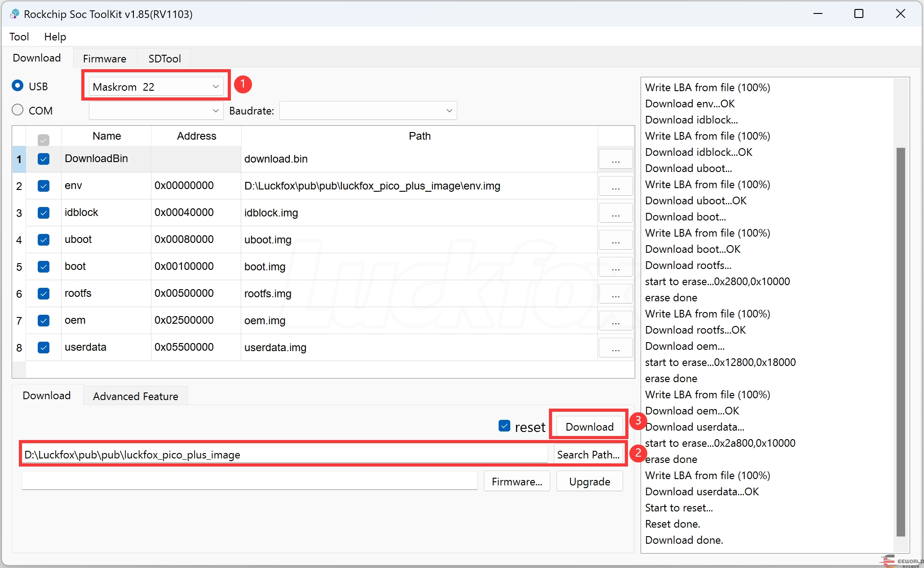Screen dimensions: 924x568
Task: Disable the reset checkbox
Action: tap(504, 426)
